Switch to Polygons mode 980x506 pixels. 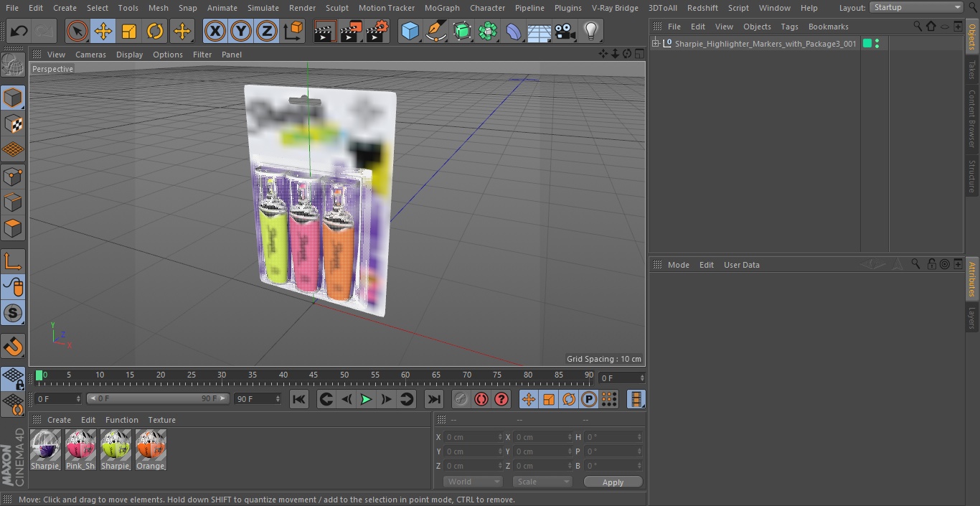tap(13, 228)
